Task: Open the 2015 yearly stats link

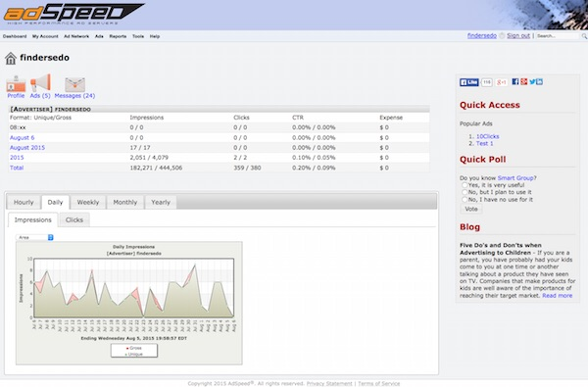Action: click(17, 158)
